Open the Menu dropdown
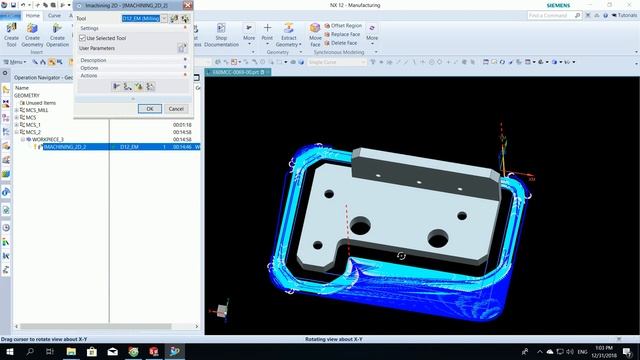Viewport: 640px width, 360px height. click(x=15, y=62)
